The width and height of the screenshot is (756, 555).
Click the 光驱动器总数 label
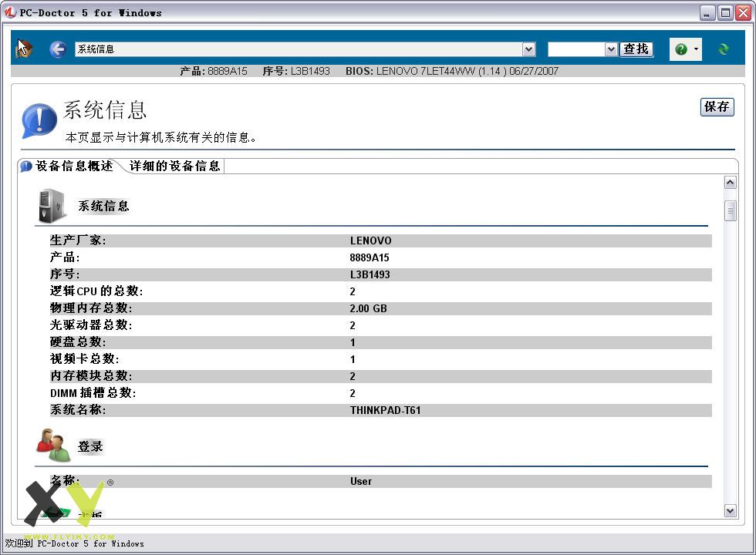pyautogui.click(x=91, y=325)
